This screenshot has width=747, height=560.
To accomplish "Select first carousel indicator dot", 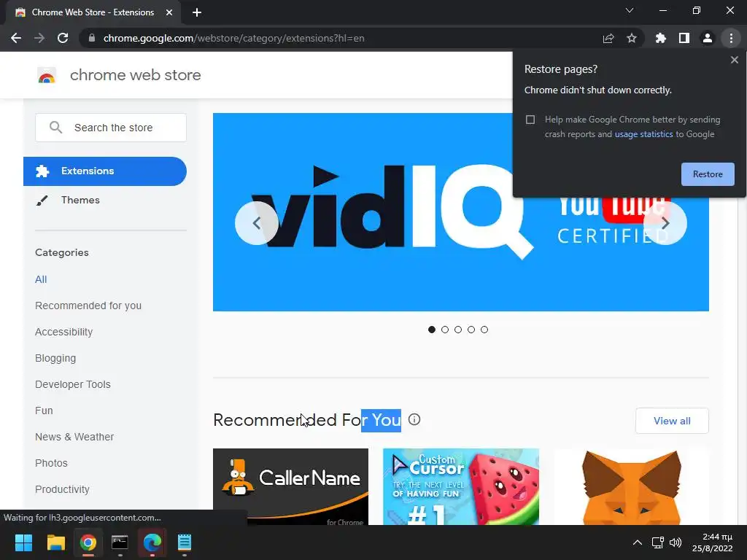I will tap(432, 330).
